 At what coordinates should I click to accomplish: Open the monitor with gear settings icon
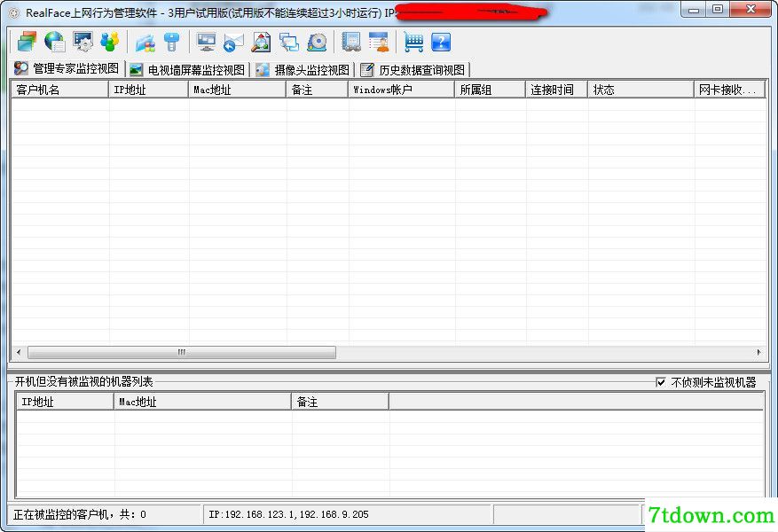83,42
